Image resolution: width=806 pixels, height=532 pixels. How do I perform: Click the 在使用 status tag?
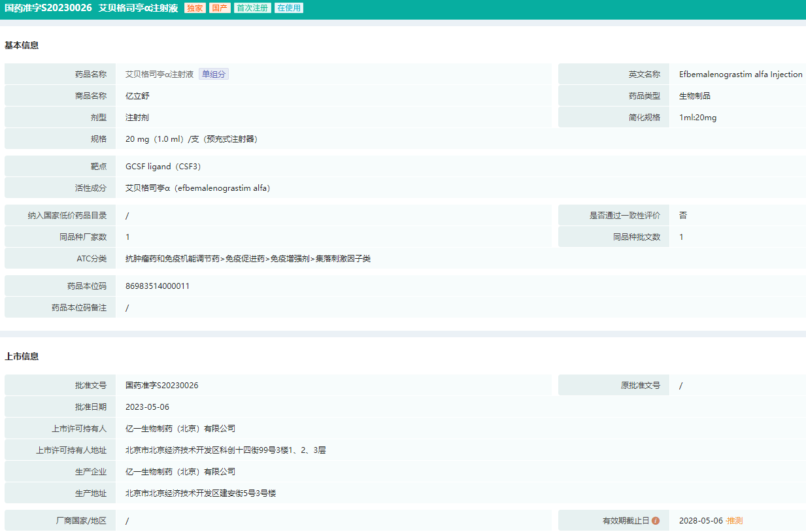click(288, 8)
